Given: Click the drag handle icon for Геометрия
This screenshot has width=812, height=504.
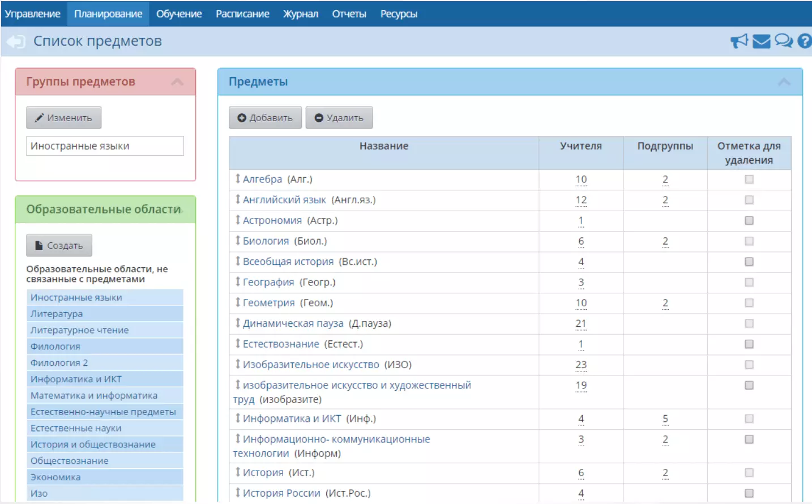Looking at the screenshot, I should (x=238, y=302).
